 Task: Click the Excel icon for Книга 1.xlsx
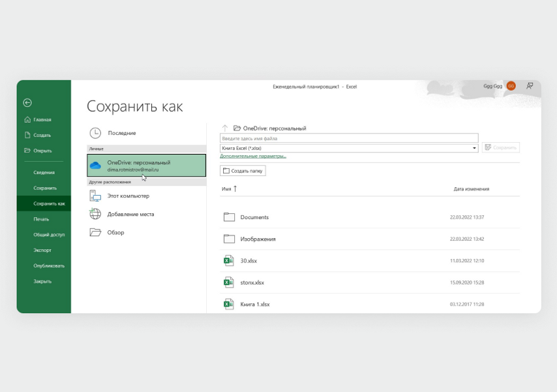click(x=228, y=304)
